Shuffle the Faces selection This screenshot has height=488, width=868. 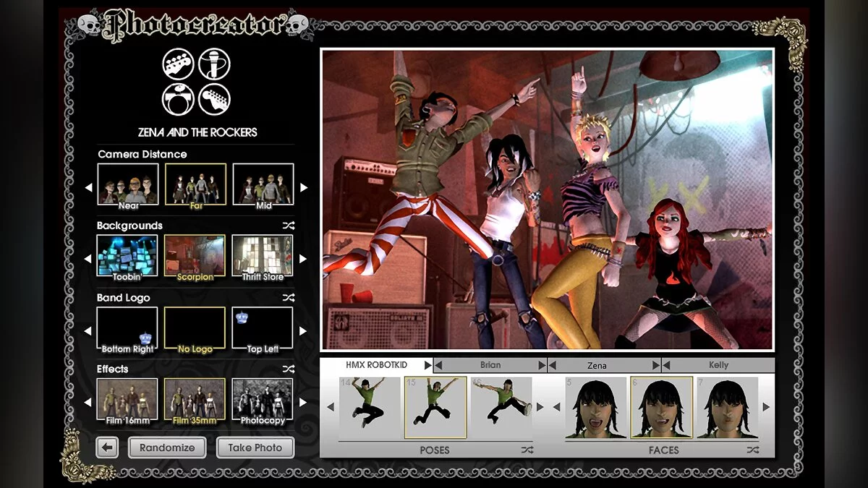click(x=753, y=450)
